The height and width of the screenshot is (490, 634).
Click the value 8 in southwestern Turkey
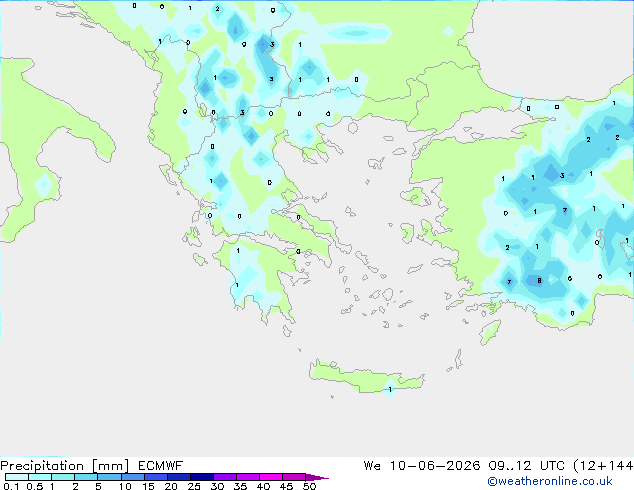coord(539,281)
